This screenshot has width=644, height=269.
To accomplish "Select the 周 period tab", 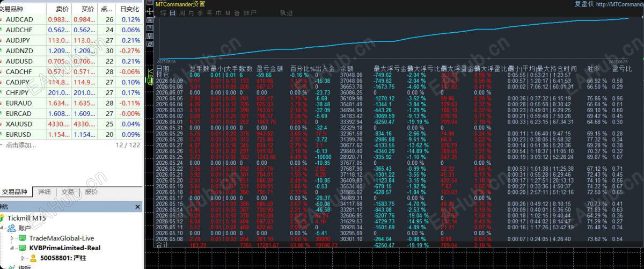I will click(182, 13).
